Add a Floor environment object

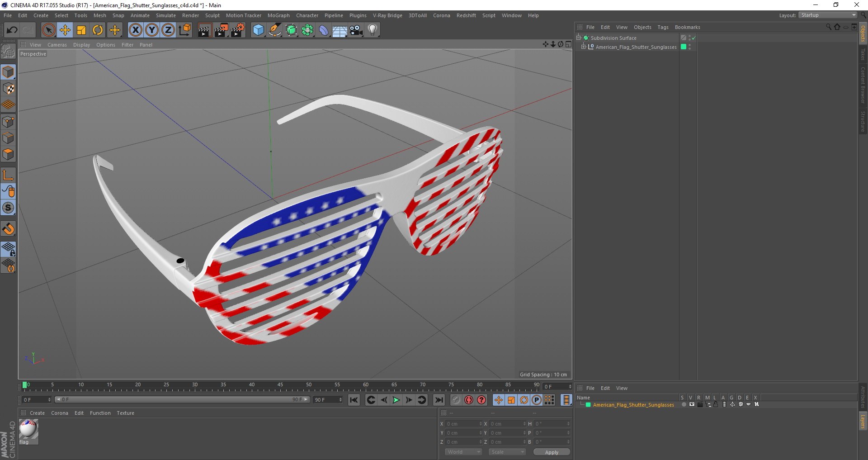pos(340,30)
